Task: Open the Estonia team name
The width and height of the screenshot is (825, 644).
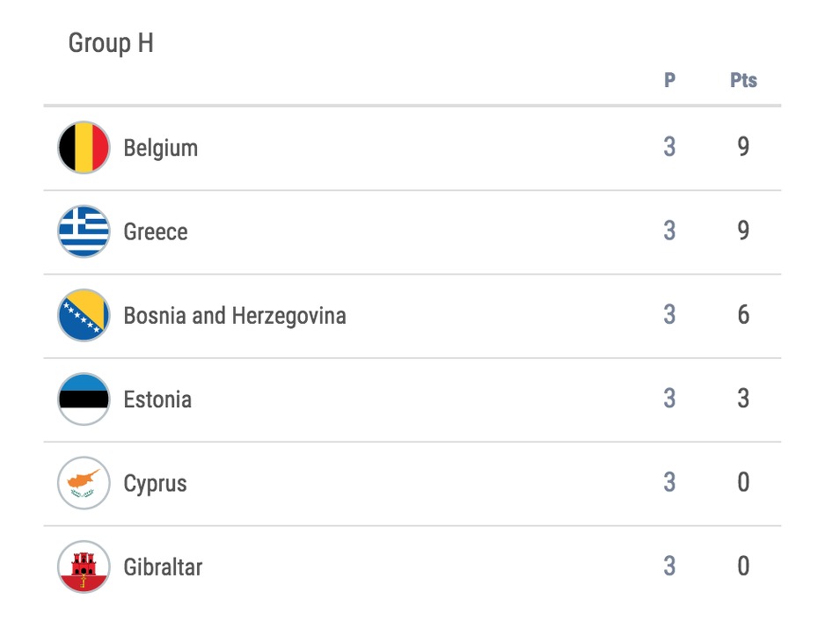Action: click(x=157, y=399)
